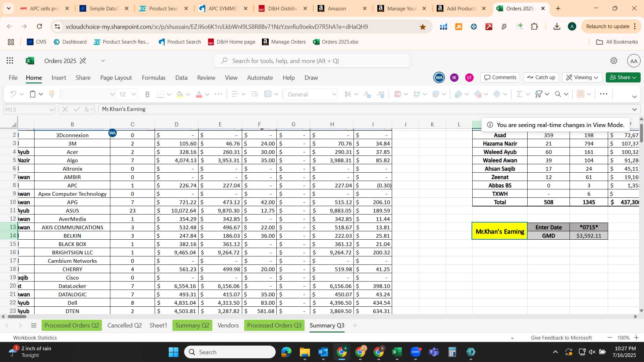Click the AutoSum sigma icon
644x362 pixels.
click(x=520, y=94)
